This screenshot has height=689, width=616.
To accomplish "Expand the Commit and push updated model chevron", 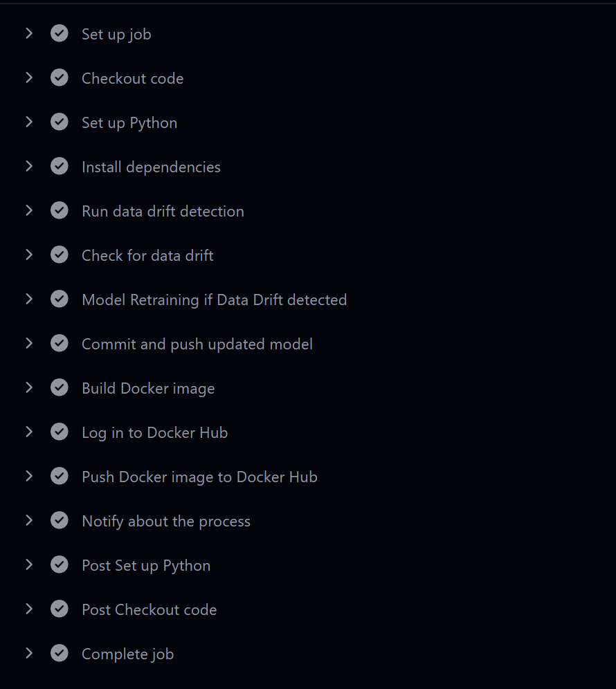I will pyautogui.click(x=29, y=343).
